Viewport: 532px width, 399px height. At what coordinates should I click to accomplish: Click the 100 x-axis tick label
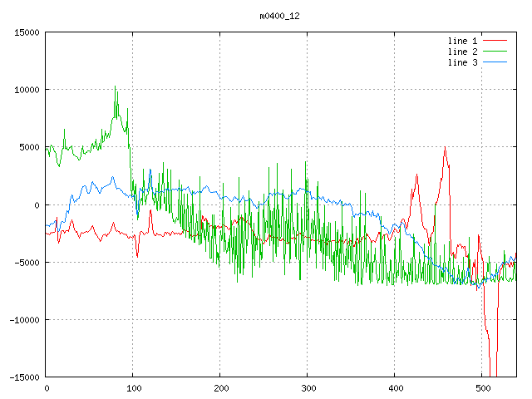click(133, 387)
